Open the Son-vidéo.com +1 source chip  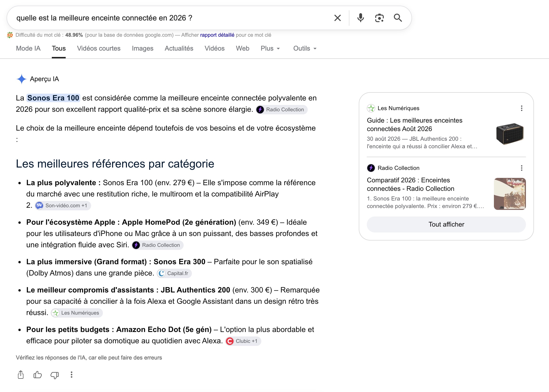(63, 206)
